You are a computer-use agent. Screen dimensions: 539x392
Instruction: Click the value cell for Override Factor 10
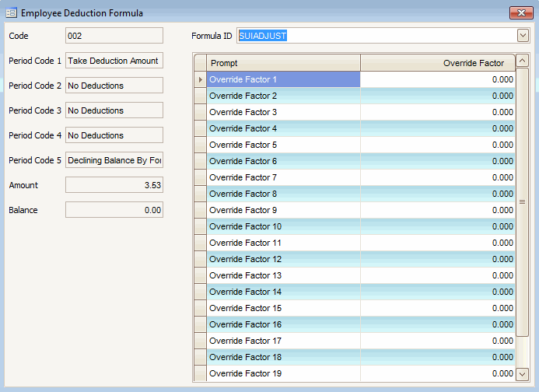(x=437, y=226)
